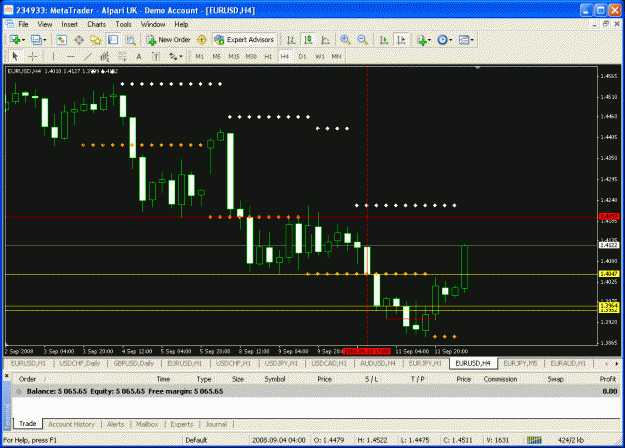This screenshot has height=448, width=625.
Task: Select the arrow Cursor tool
Action: pyautogui.click(x=16, y=57)
